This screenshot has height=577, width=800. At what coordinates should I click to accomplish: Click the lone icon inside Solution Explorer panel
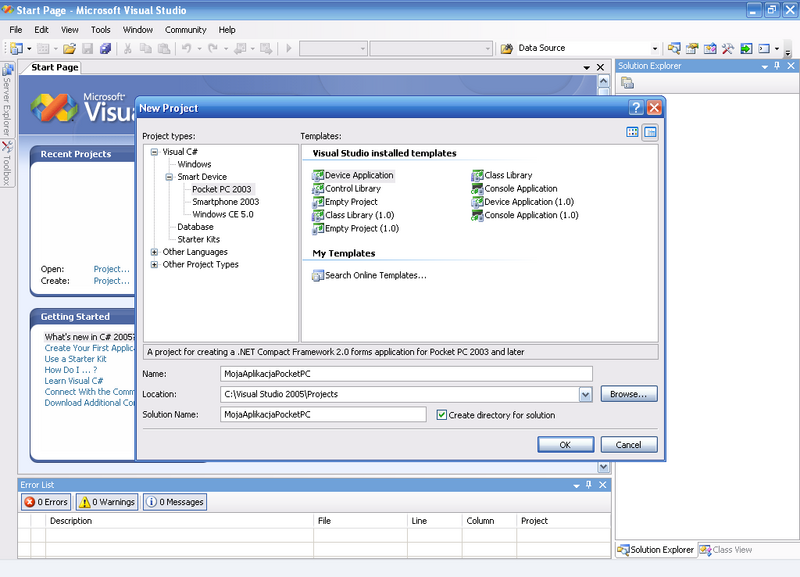pyautogui.click(x=628, y=83)
